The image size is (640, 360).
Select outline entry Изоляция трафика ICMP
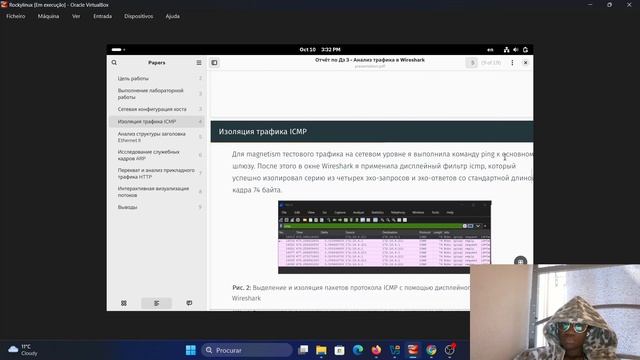tap(157, 122)
